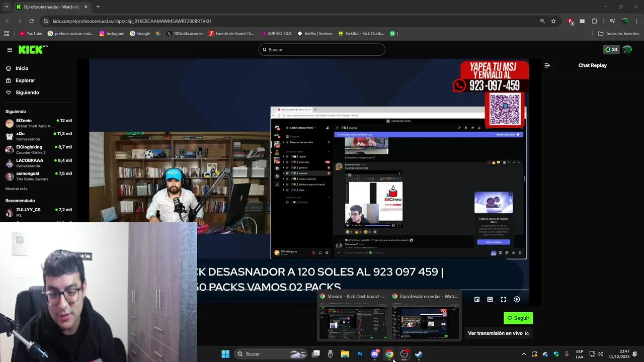Open Instagram bookmark
Image resolution: width=644 pixels, height=362 pixels.
click(x=112, y=34)
